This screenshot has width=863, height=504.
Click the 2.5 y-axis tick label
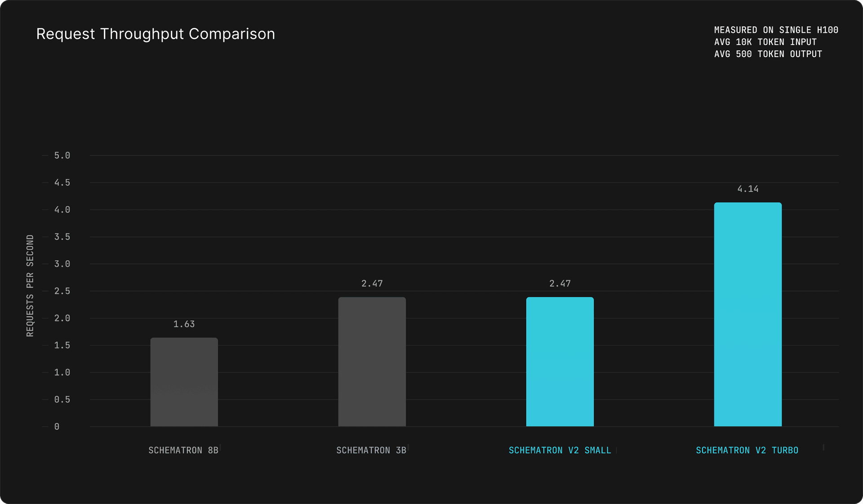tap(62, 291)
